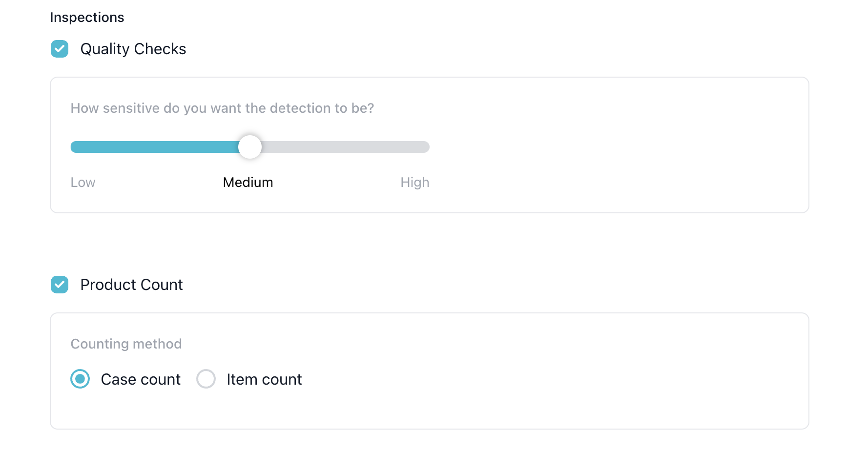This screenshot has height=453, width=868.
Task: Click the checkmark icon beside Product Count
Action: (60, 285)
